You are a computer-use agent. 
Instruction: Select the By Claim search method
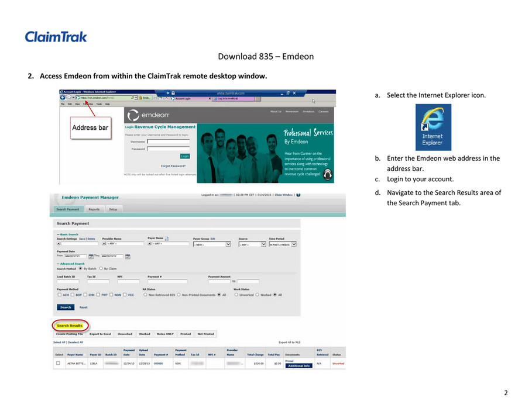[x=101, y=268]
